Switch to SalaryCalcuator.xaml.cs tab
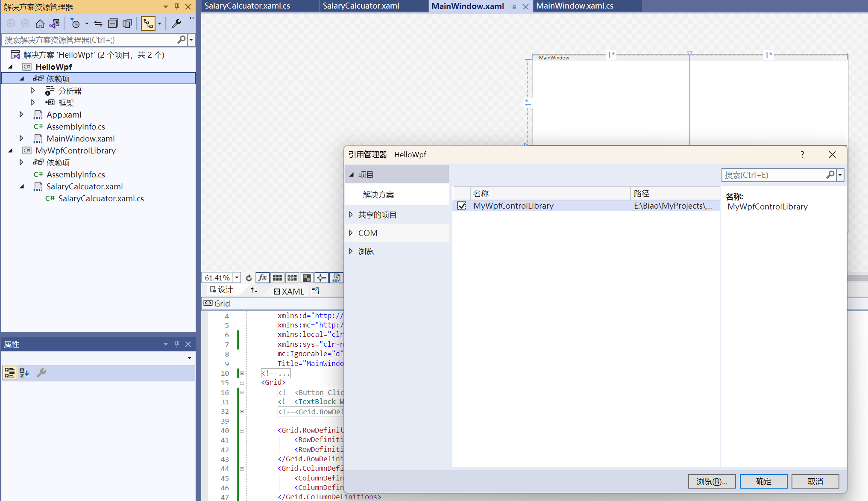The image size is (868, 501). pyautogui.click(x=260, y=6)
